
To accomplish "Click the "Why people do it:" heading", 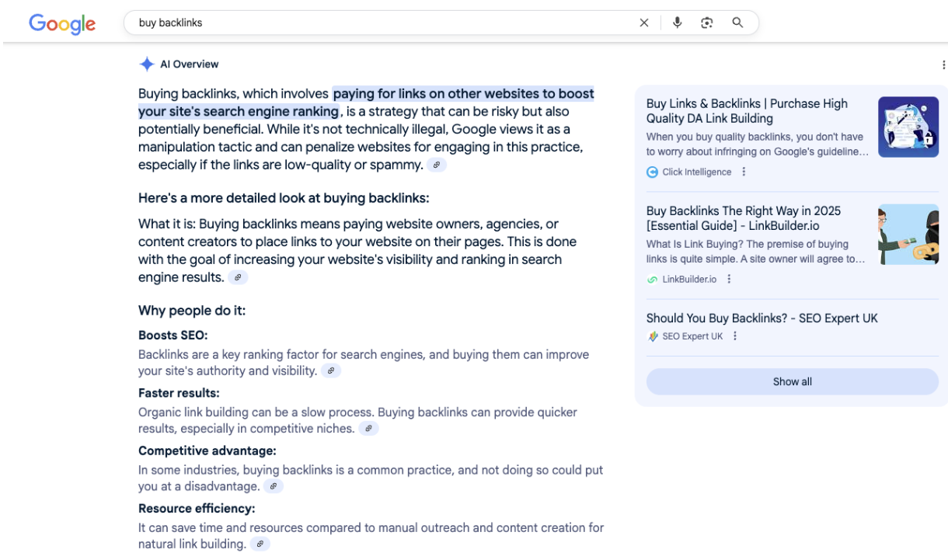I will 192,311.
